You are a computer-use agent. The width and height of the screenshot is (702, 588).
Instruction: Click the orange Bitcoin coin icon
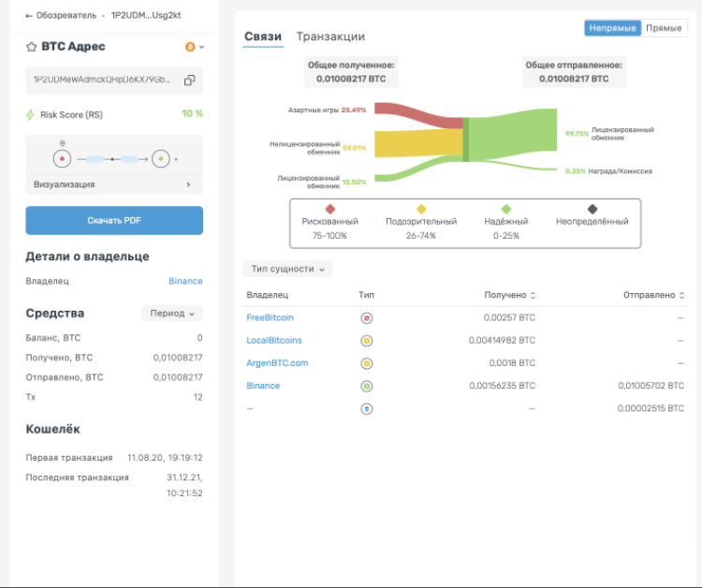point(190,47)
